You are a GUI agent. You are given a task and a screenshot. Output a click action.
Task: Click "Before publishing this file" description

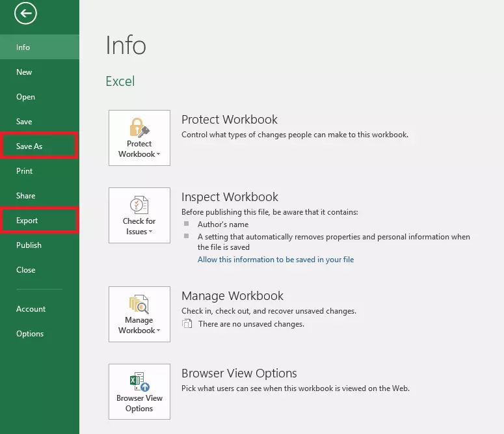click(270, 212)
